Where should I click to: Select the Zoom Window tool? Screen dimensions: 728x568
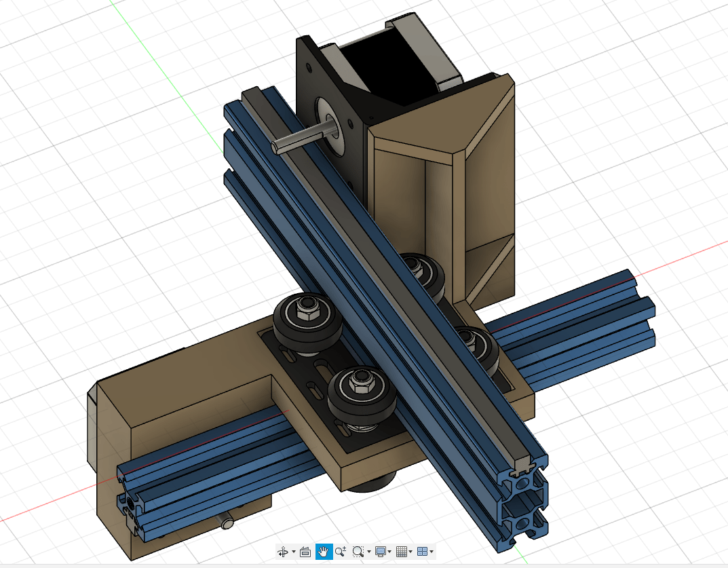[x=358, y=551]
